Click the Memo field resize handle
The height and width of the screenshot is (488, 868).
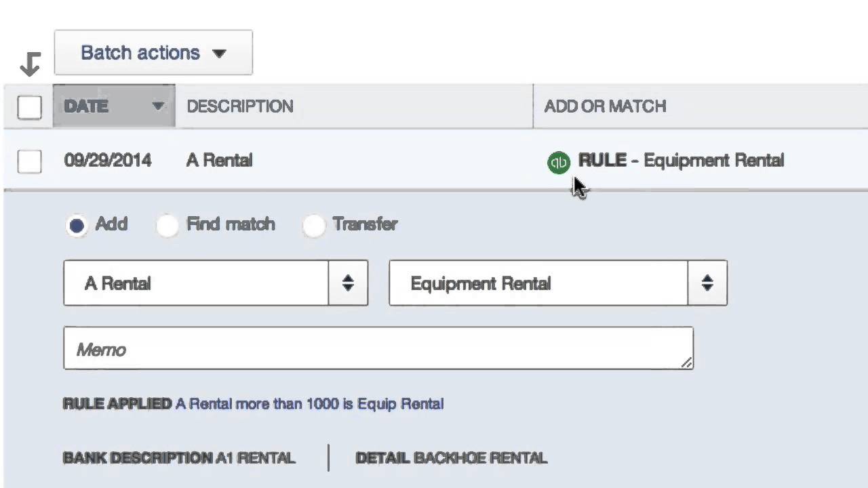click(x=686, y=363)
